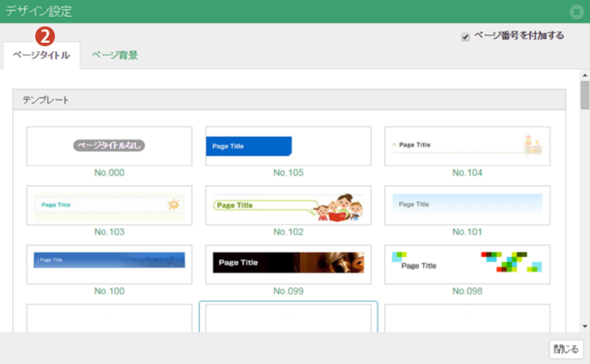Pick template No.104 with building blocks
This screenshot has width=590, height=364.
coord(467,146)
